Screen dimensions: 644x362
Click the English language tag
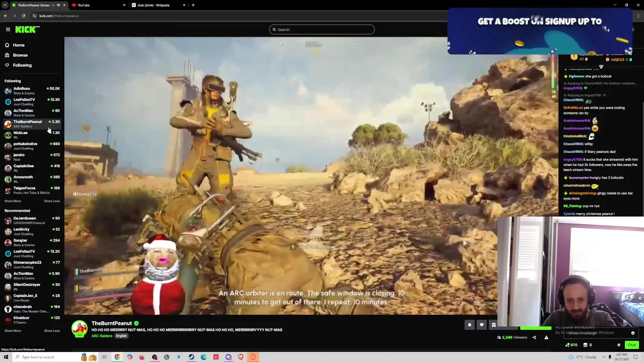121,336
